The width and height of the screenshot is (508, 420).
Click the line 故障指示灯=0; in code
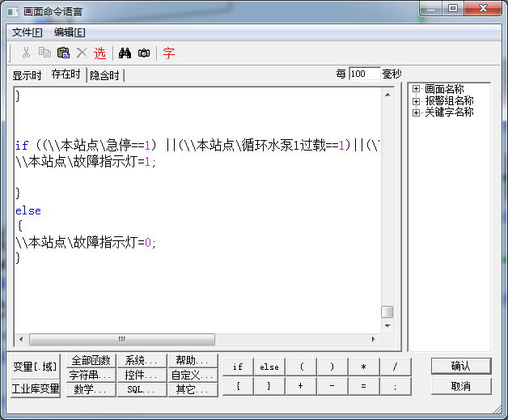click(x=86, y=242)
